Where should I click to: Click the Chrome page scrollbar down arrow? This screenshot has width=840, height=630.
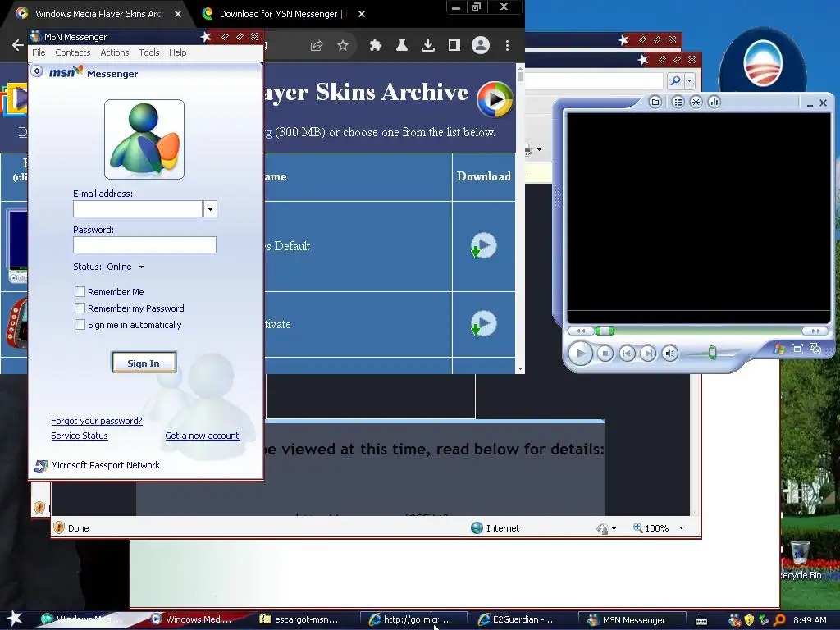coord(520,369)
